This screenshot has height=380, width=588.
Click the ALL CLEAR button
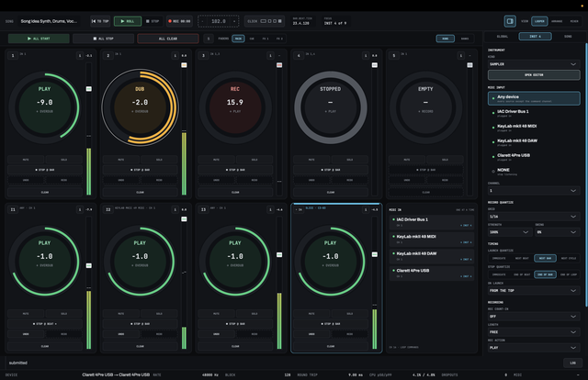168,39
